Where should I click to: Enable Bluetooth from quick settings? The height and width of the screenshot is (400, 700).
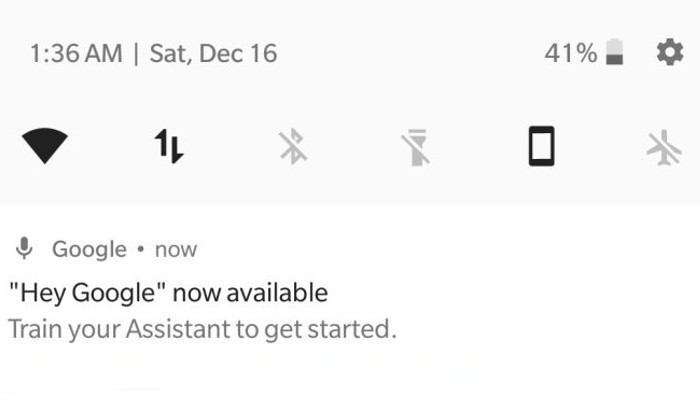[x=293, y=149]
